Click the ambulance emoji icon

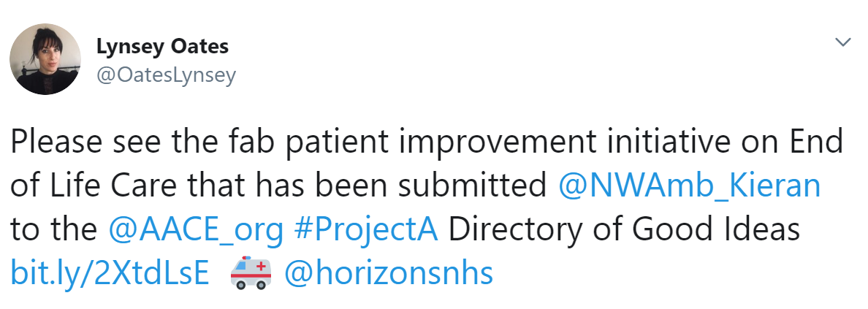click(x=250, y=273)
